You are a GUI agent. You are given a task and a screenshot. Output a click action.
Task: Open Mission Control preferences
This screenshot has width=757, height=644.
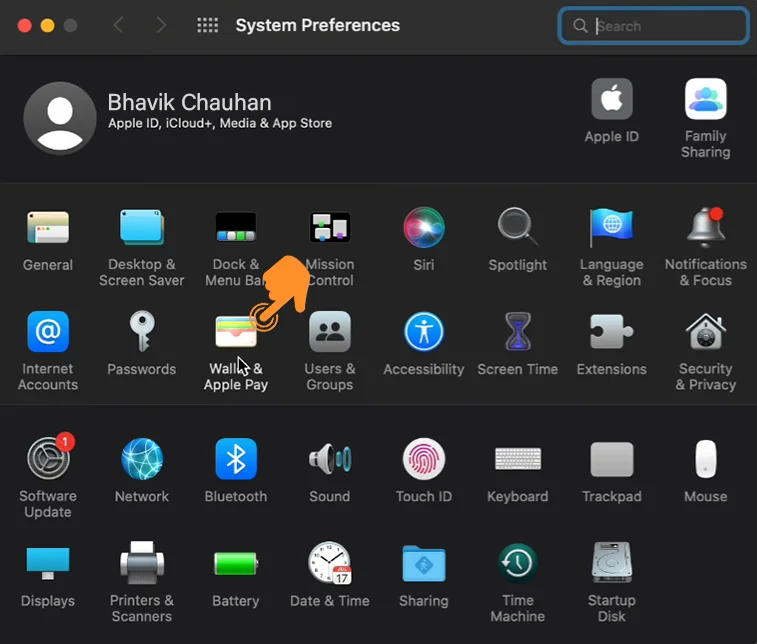pyautogui.click(x=330, y=227)
